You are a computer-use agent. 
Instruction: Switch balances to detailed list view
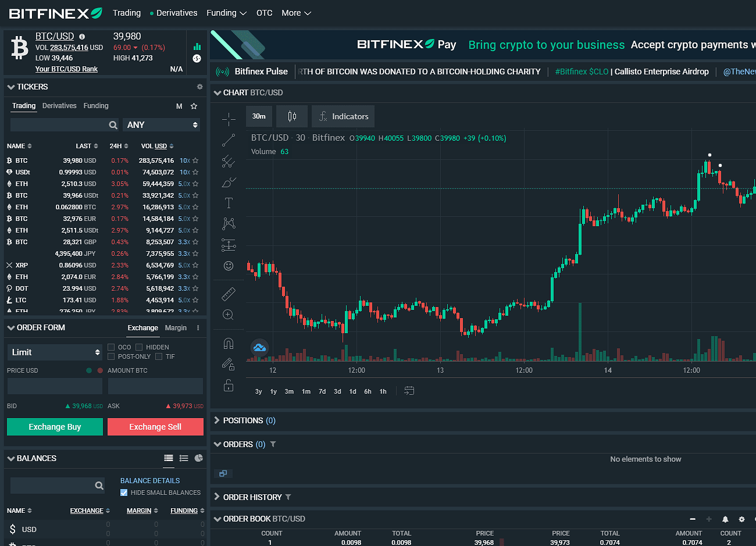pyautogui.click(x=184, y=458)
